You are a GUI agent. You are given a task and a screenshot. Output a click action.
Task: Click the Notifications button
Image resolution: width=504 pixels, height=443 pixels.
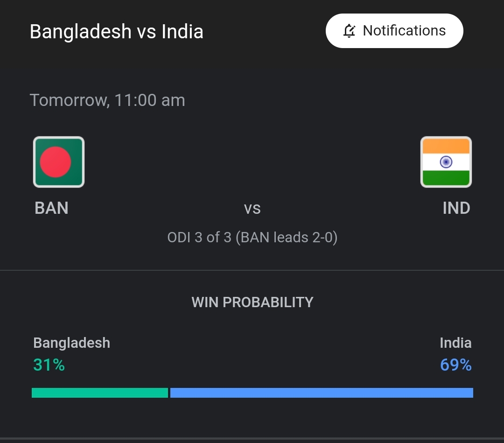pyautogui.click(x=394, y=31)
